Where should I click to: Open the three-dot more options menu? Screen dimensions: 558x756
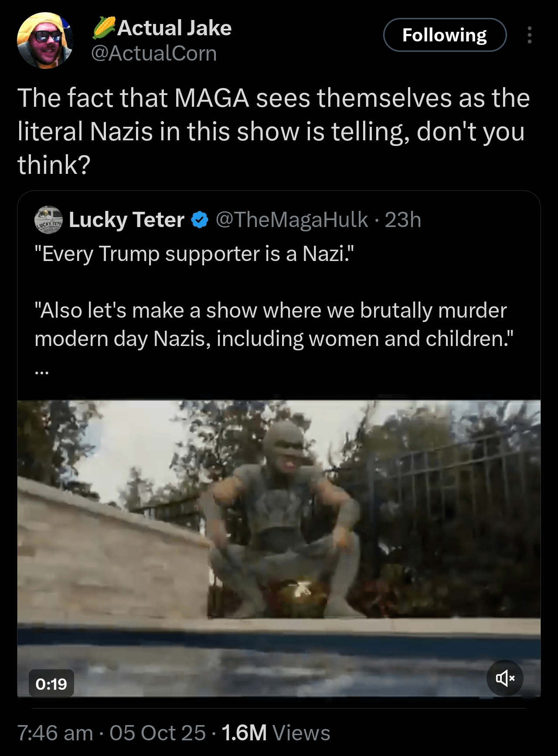point(529,35)
